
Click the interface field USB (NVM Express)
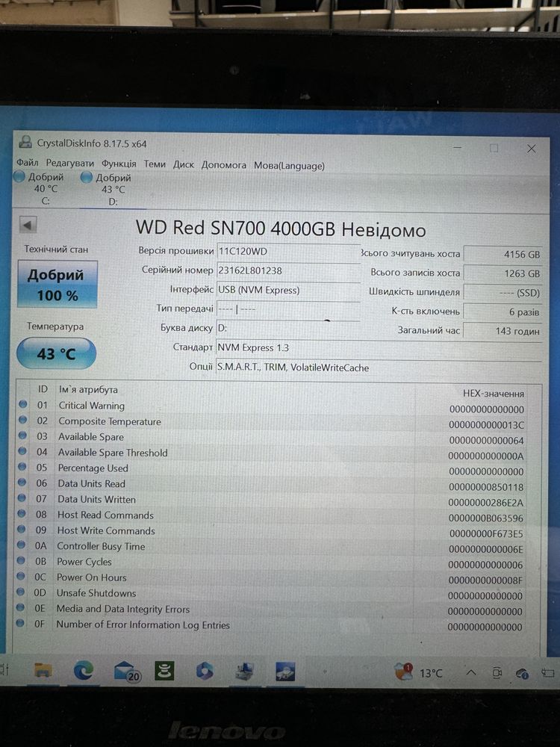coord(288,290)
